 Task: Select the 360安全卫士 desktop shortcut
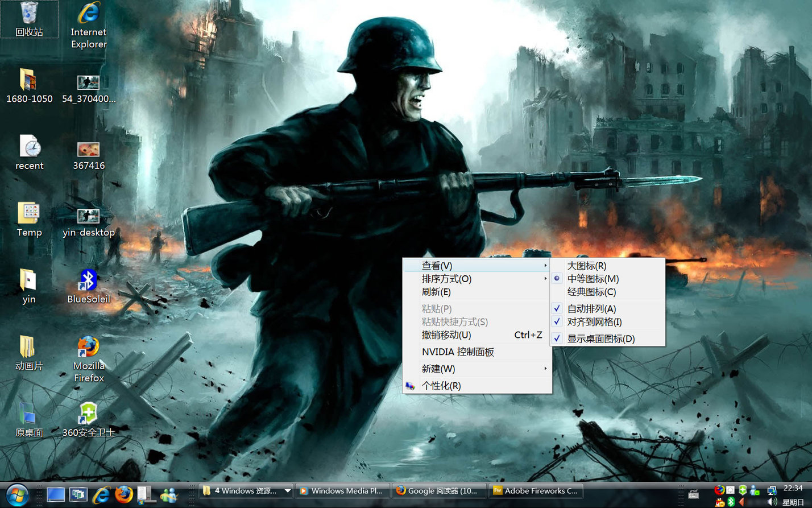89,420
